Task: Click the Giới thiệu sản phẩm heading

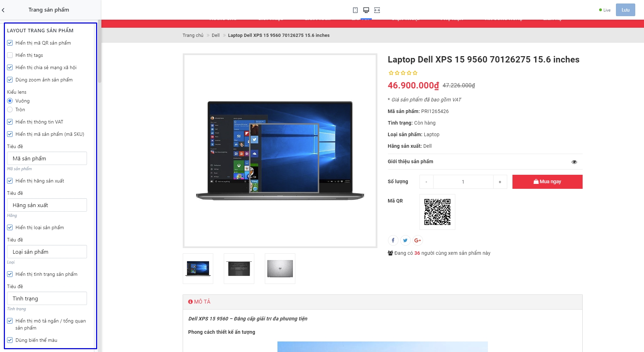Action: click(x=410, y=161)
